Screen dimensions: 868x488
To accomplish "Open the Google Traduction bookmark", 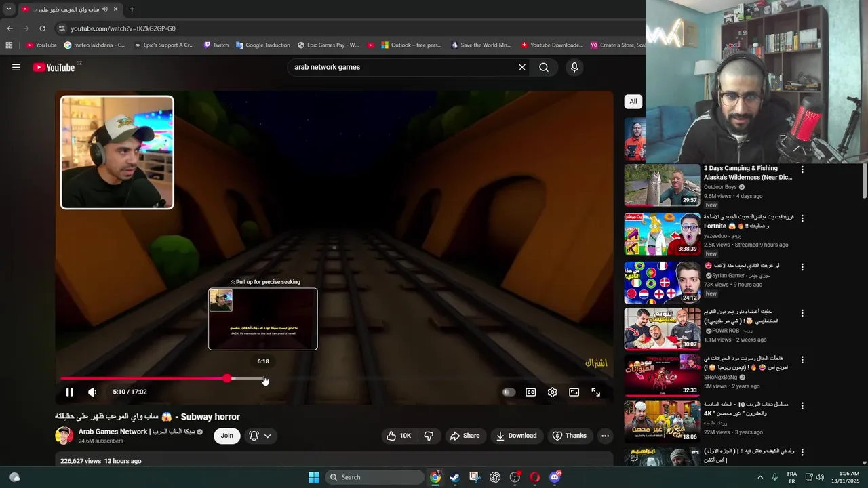I will [263, 45].
